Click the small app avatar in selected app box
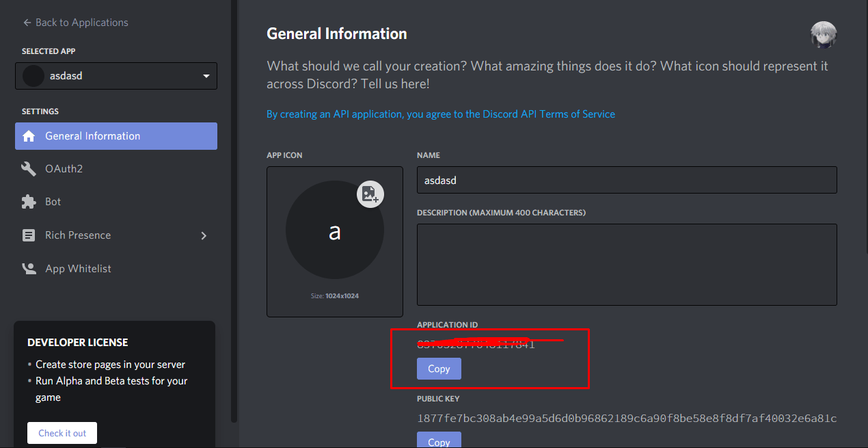 [33, 76]
